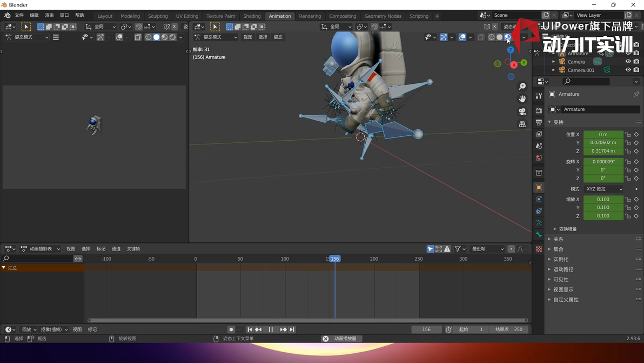Toggle camera view with the camera icon
The image size is (644, 363).
click(522, 111)
